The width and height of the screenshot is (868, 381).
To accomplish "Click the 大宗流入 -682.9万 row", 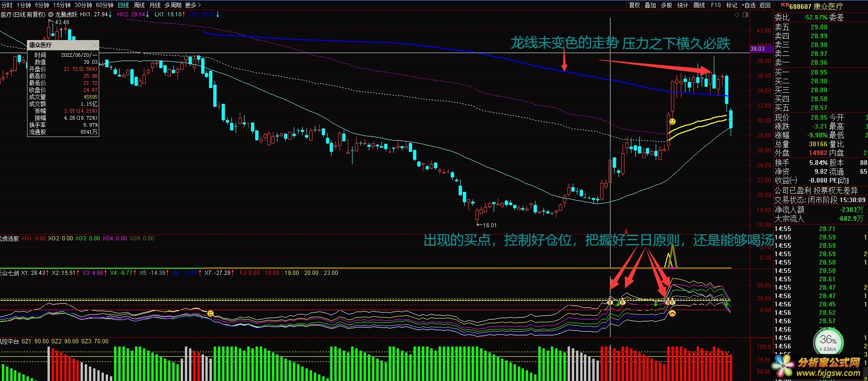I will pyautogui.click(x=820, y=218).
